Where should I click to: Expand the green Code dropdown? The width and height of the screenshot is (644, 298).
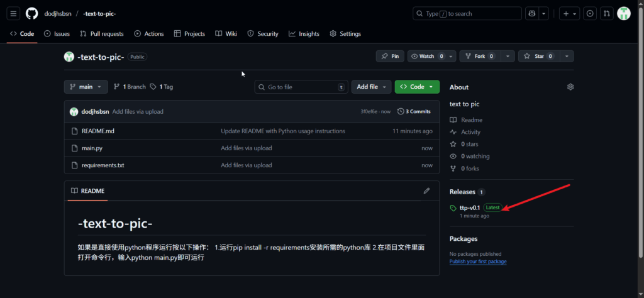pyautogui.click(x=416, y=87)
